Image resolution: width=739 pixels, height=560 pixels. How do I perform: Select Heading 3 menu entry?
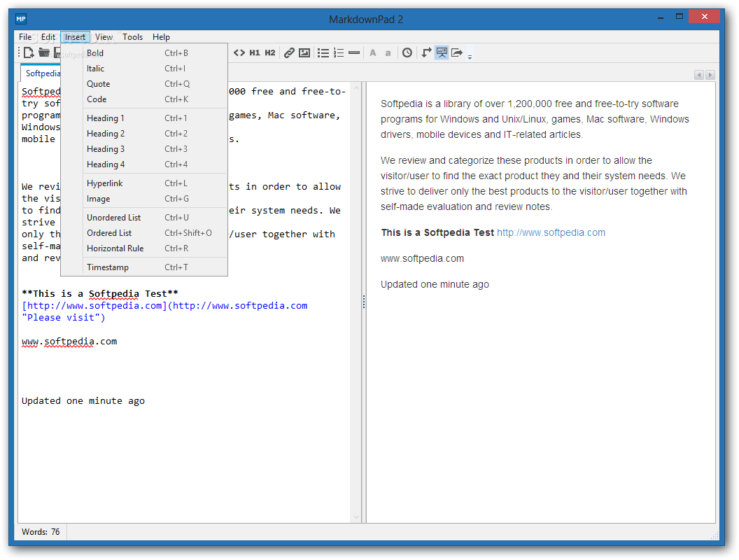[144, 149]
